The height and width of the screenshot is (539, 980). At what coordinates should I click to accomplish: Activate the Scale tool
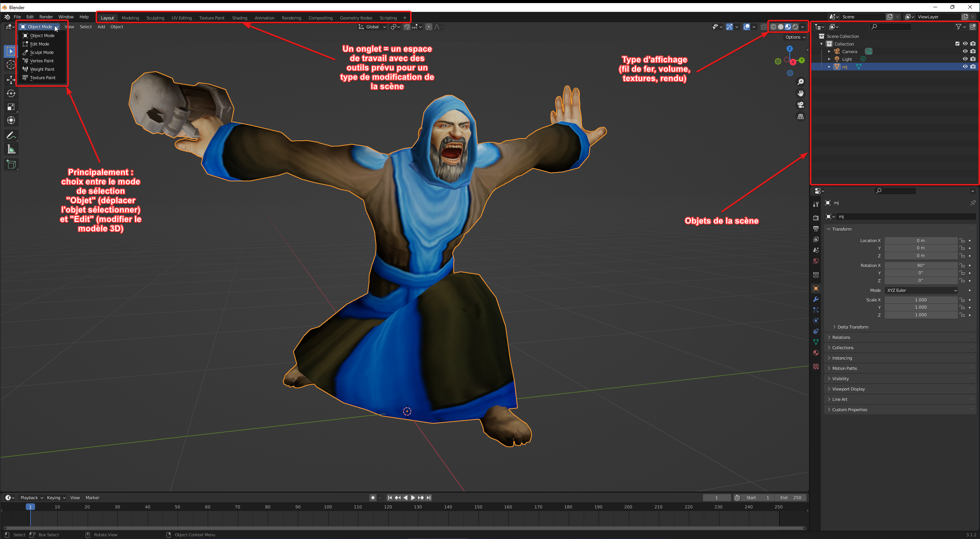11,107
